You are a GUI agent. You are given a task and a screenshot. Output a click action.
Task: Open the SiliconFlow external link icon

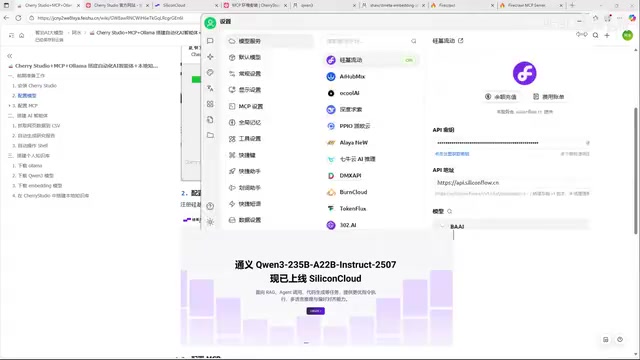[461, 40]
